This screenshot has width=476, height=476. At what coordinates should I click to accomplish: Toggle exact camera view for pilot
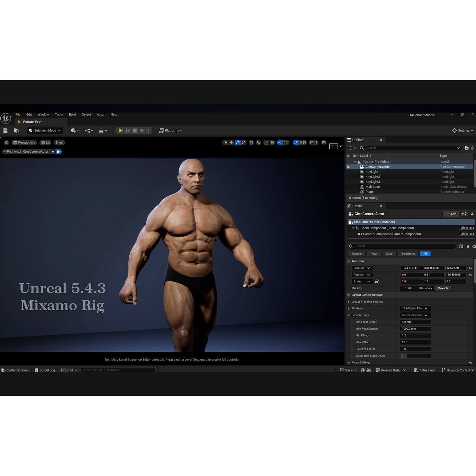click(59, 151)
